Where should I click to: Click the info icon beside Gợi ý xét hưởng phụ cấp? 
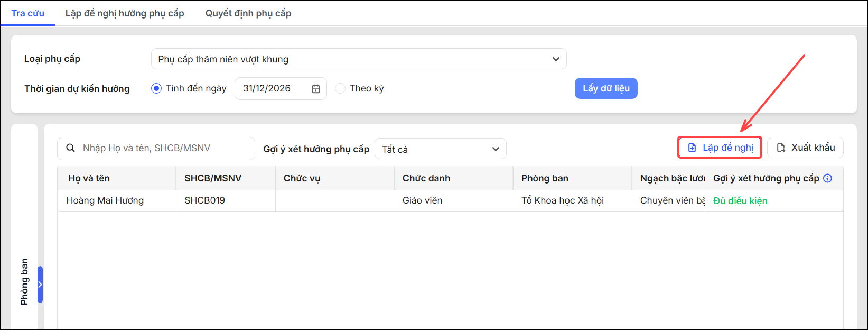828,178
